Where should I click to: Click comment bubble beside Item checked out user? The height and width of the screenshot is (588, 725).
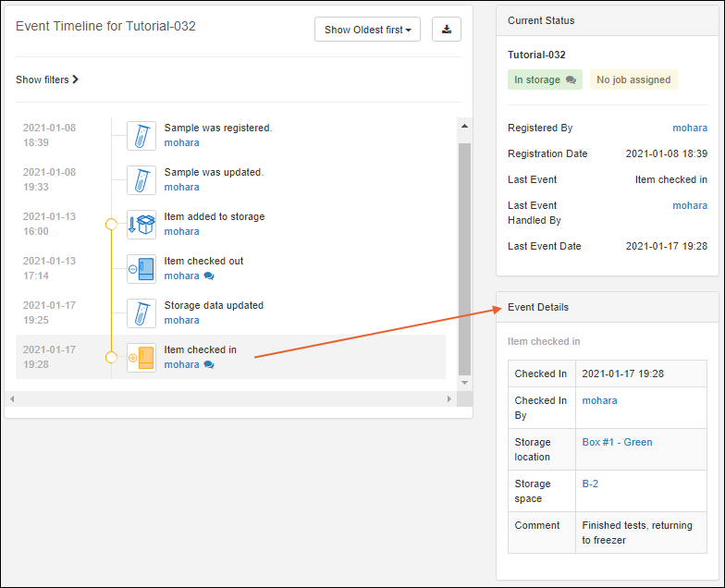209,276
